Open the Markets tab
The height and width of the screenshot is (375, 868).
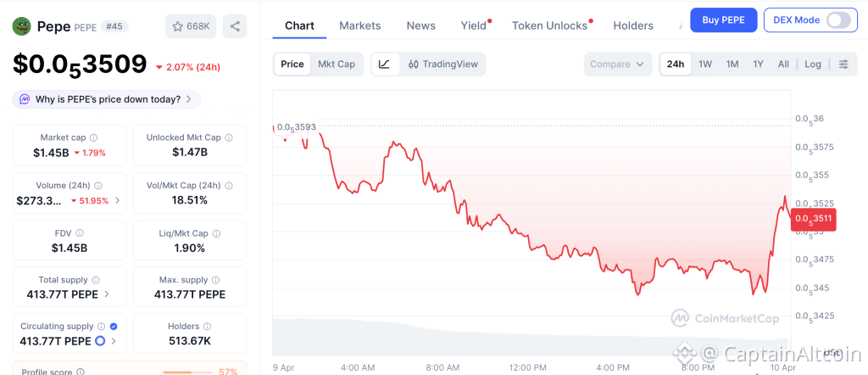click(360, 25)
